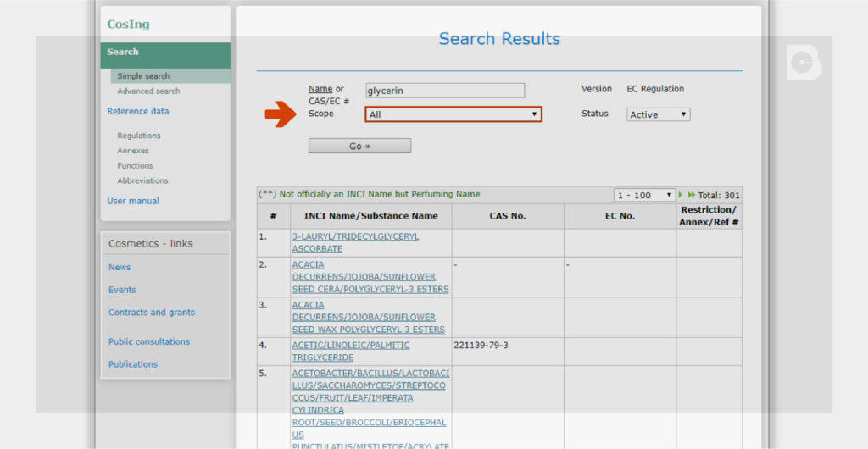Go to next results page arrow
The image size is (868, 449).
[x=681, y=195]
